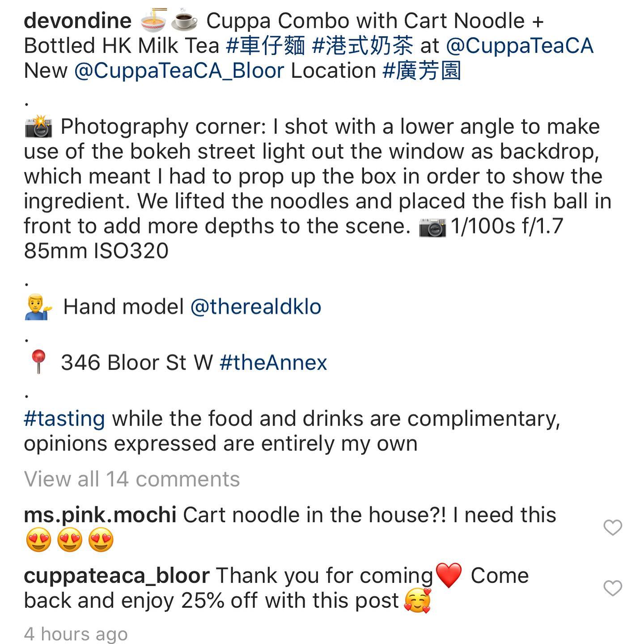Like the cuppateaca_bloor comment heart
Image resolution: width=644 pixels, height=644 pixels.
(612, 588)
